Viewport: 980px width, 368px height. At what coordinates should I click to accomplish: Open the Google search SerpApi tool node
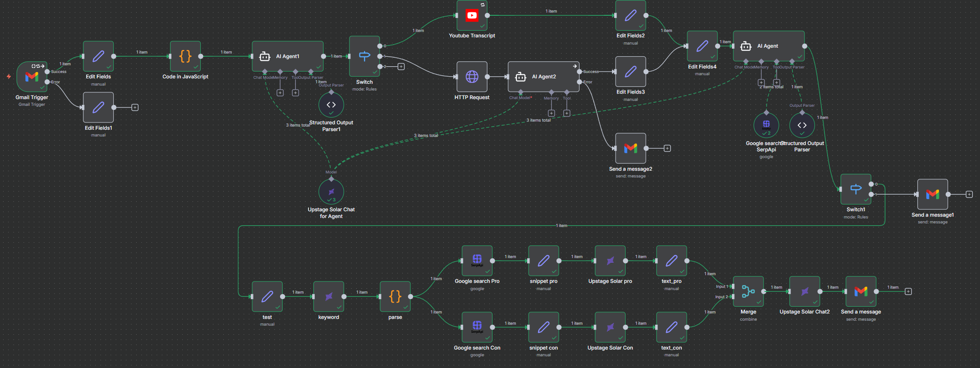coord(766,125)
